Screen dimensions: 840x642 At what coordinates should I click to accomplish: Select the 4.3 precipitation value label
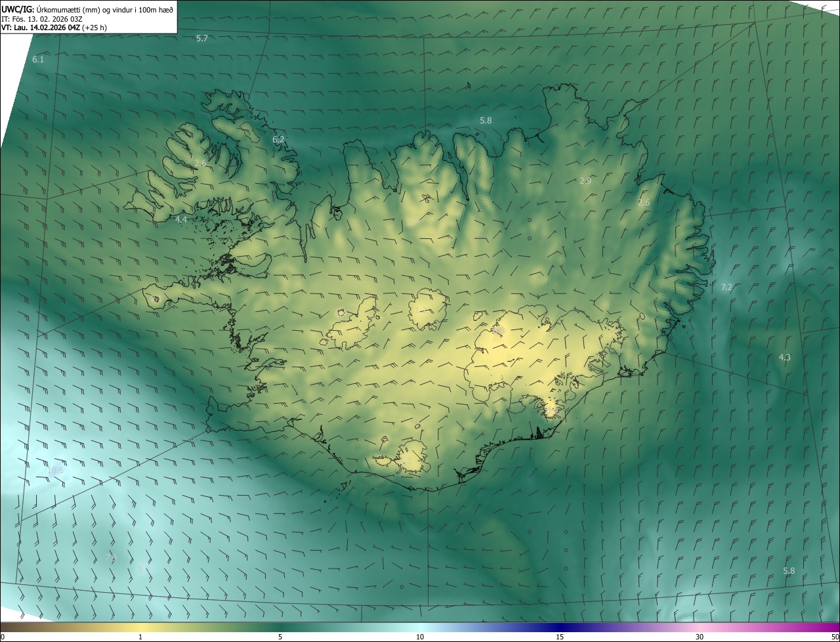point(784,358)
